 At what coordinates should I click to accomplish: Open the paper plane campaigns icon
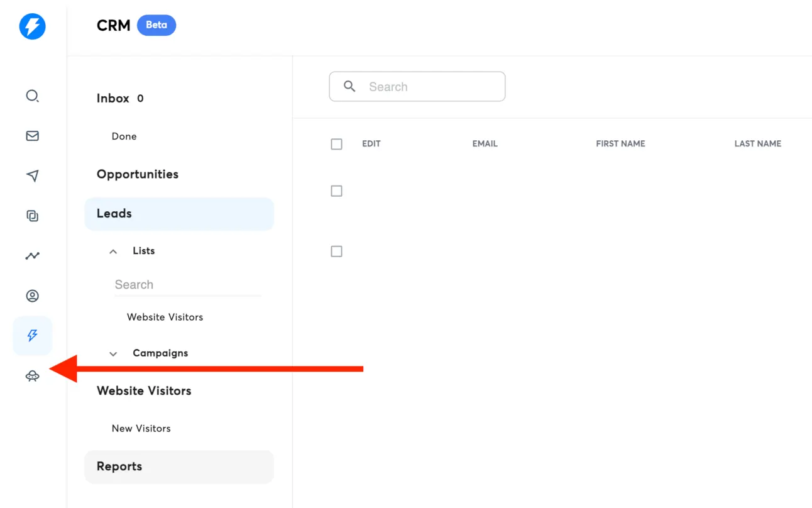pos(32,175)
